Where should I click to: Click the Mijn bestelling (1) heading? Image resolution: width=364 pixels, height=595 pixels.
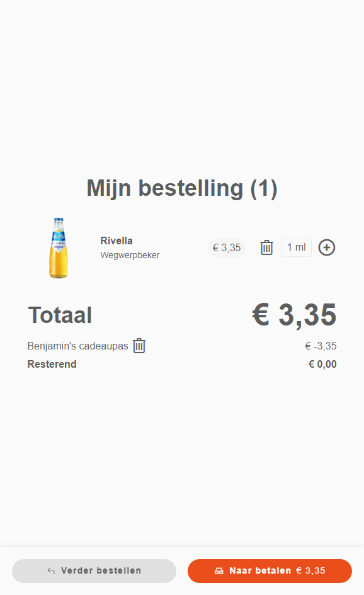(x=182, y=188)
